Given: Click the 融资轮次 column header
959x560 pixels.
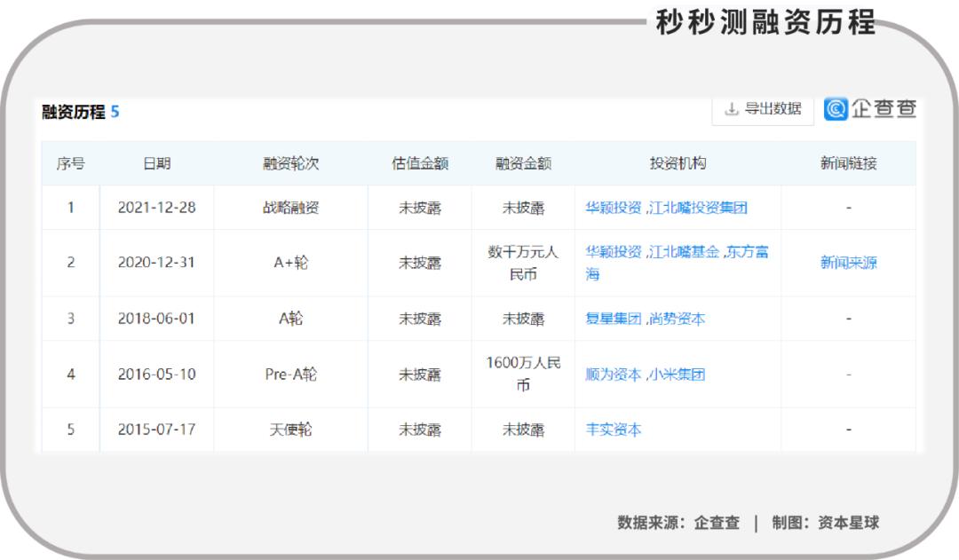Looking at the screenshot, I should (x=290, y=163).
